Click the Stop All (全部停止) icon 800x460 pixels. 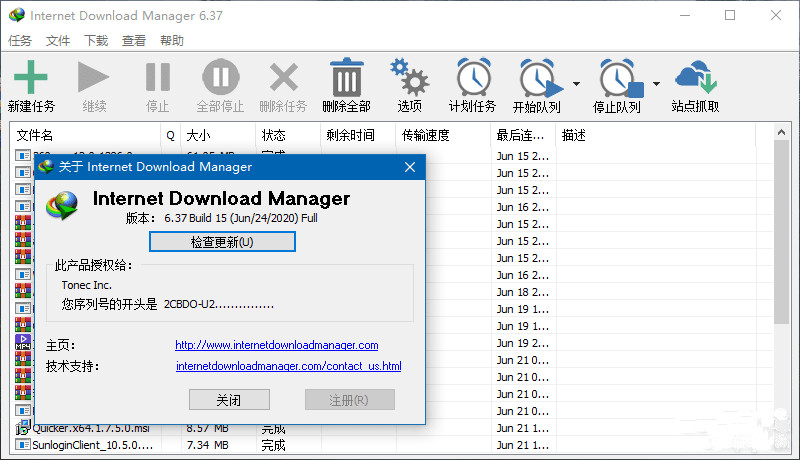click(x=220, y=77)
